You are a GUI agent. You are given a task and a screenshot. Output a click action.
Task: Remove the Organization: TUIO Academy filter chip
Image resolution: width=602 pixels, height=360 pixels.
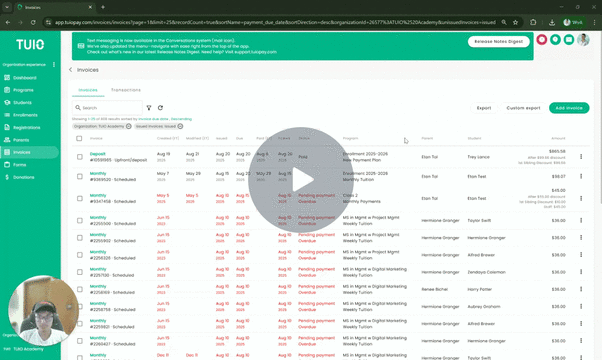[129, 126]
